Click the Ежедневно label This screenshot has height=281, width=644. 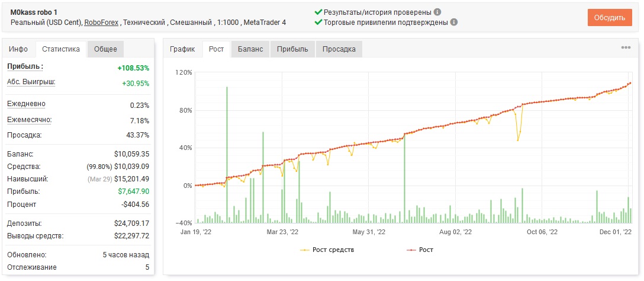tap(26, 104)
